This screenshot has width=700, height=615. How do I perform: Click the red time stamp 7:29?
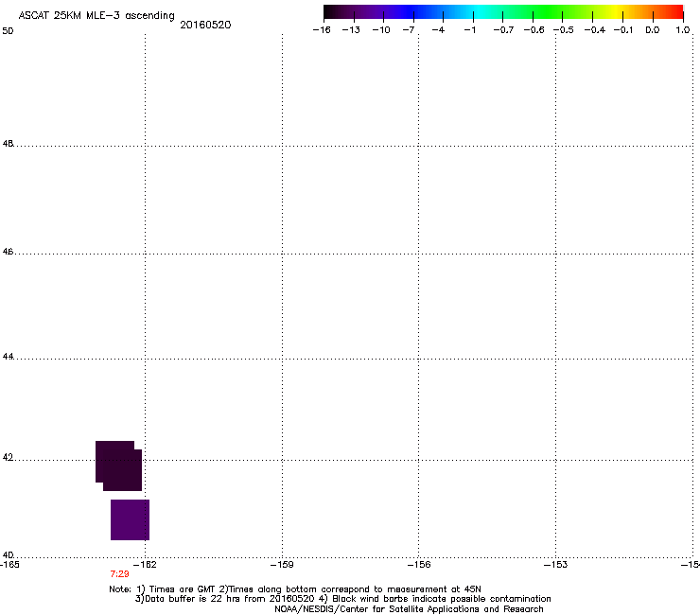[x=119, y=574]
